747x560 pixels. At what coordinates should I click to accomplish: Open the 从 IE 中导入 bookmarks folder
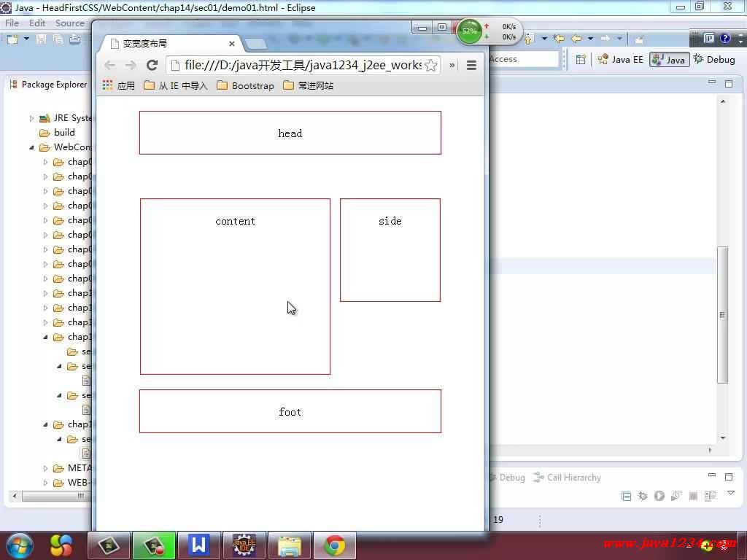[x=176, y=86]
